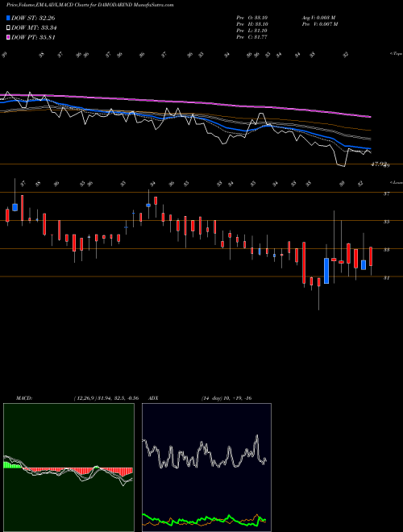Click the 31 price axis label
403x532 pixels.
coord(386,278)
